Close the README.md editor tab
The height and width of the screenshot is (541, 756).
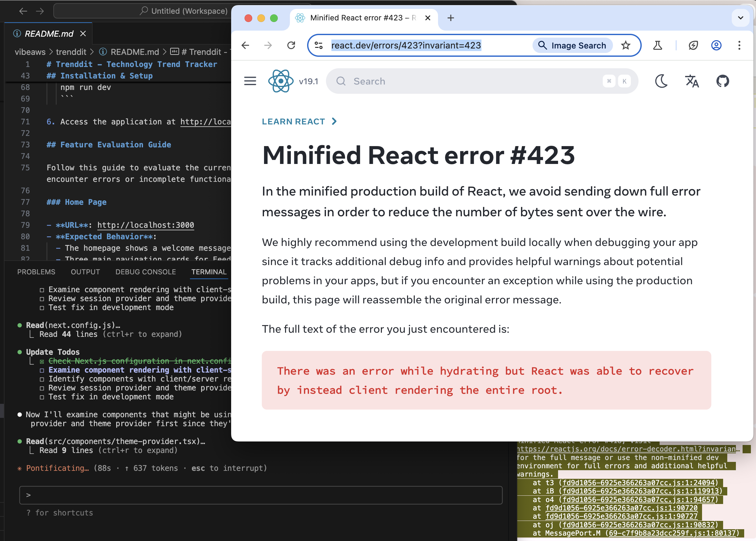pos(83,33)
